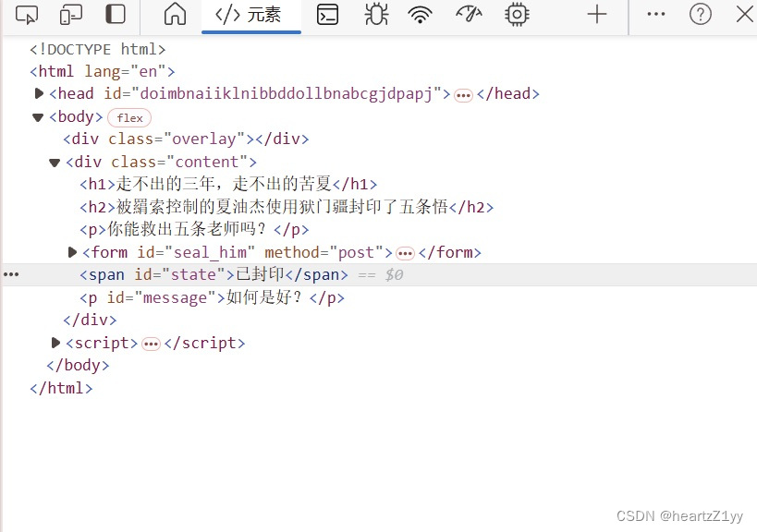The height and width of the screenshot is (532, 757).
Task: Select the closing /html tag line
Action: coord(61,388)
